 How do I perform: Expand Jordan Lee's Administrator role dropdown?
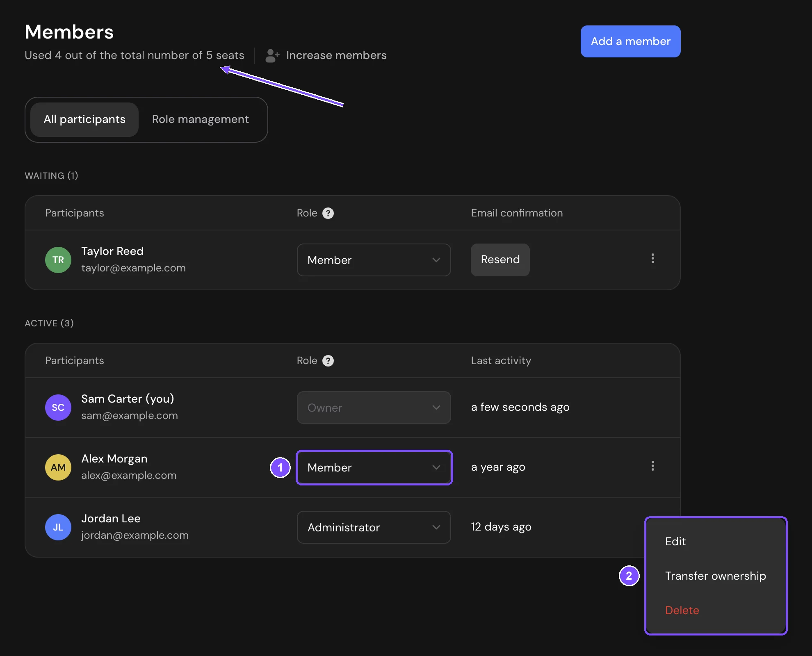[x=374, y=527]
